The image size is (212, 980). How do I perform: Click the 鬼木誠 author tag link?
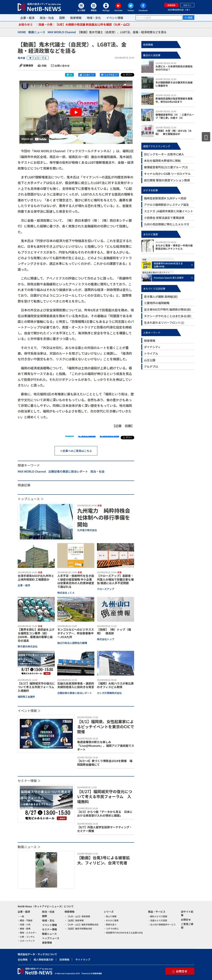point(21,58)
